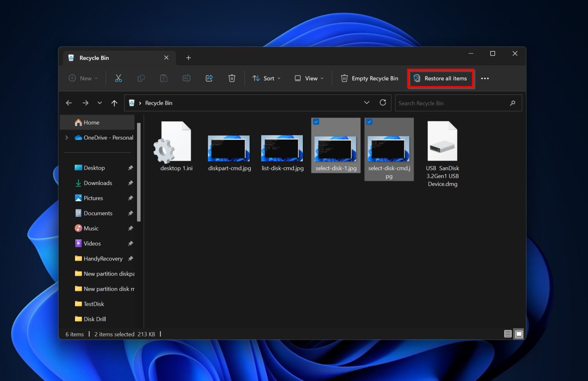Expand the New dropdown
The height and width of the screenshot is (381, 588).
click(83, 78)
